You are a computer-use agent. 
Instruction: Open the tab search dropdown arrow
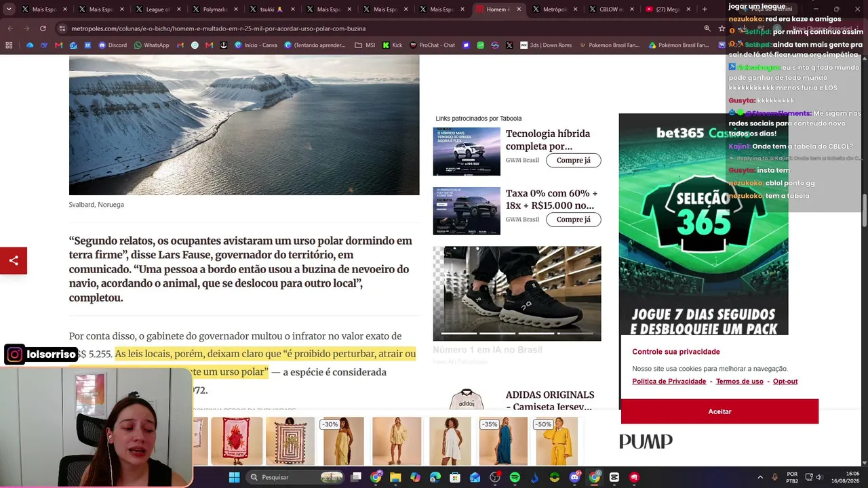pos(9,9)
